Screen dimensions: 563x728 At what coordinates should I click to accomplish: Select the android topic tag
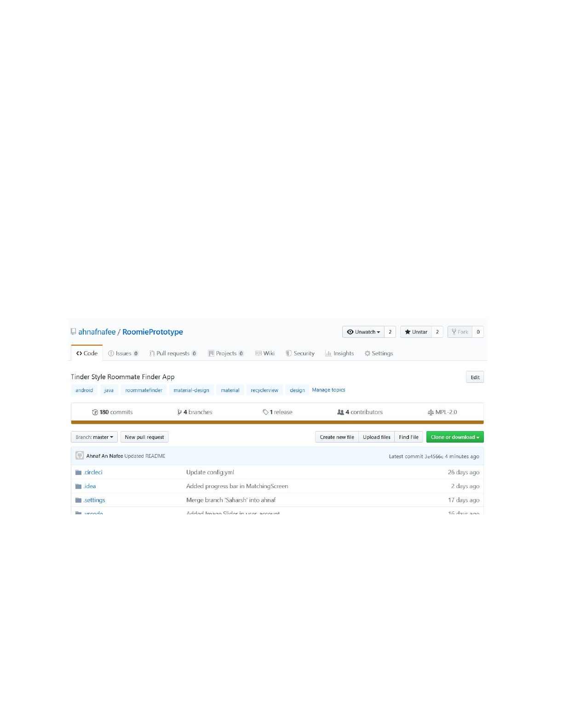[x=84, y=390]
